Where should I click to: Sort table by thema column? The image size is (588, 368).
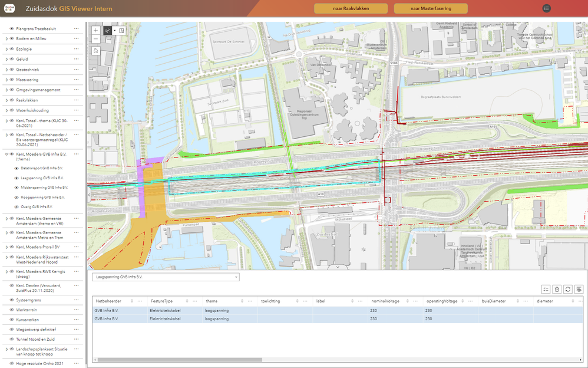(242, 301)
